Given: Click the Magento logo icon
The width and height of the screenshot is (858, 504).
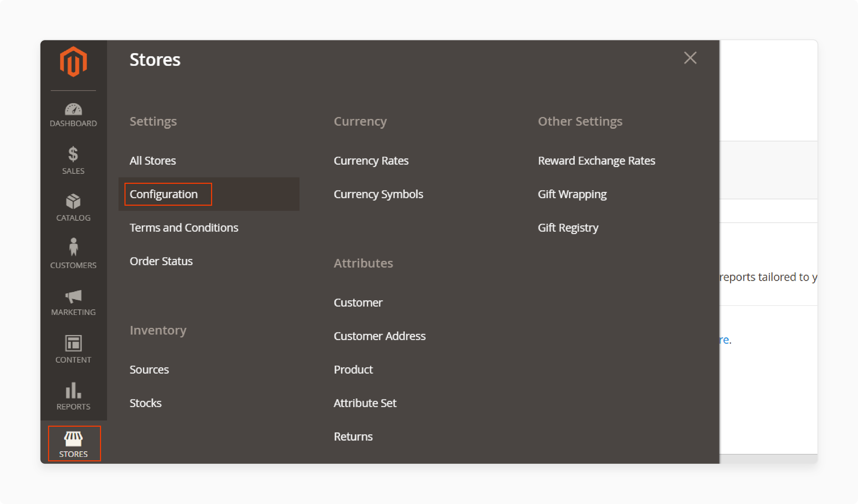Looking at the screenshot, I should point(73,62).
